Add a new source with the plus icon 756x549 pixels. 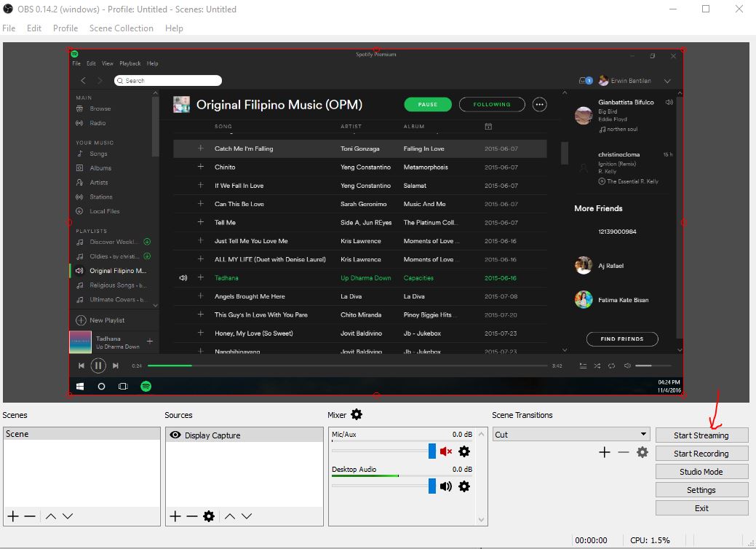[x=175, y=516]
